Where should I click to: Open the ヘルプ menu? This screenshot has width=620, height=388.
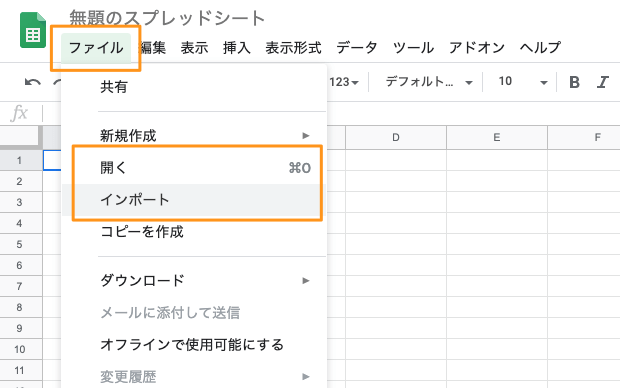click(540, 48)
